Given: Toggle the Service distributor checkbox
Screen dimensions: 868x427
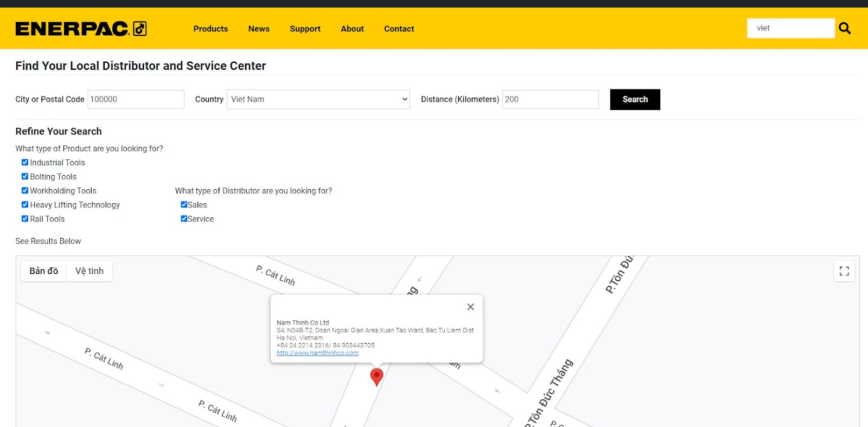Looking at the screenshot, I should [x=184, y=218].
